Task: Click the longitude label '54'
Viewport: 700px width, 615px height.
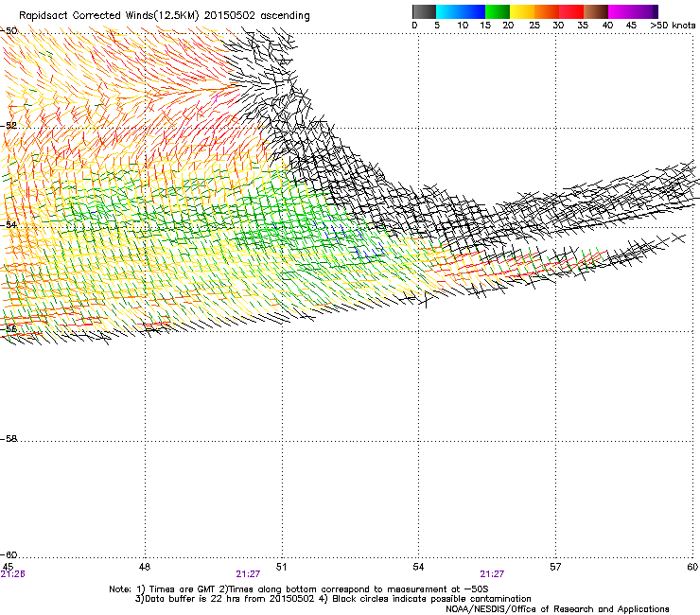Action: click(418, 567)
